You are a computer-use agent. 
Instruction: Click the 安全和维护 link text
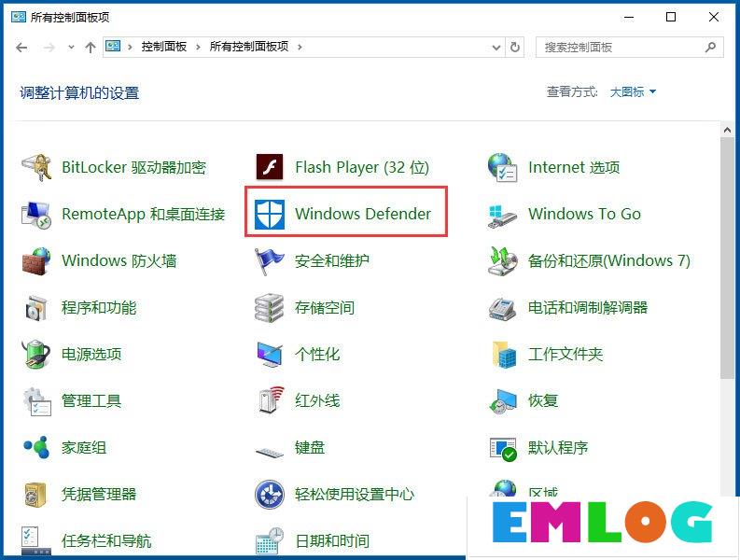(x=332, y=260)
